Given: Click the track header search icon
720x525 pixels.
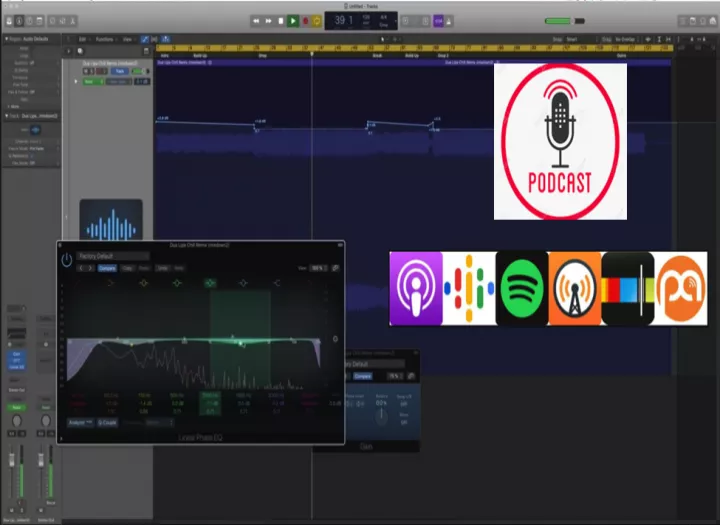Looking at the screenshot, I should (x=80, y=51).
